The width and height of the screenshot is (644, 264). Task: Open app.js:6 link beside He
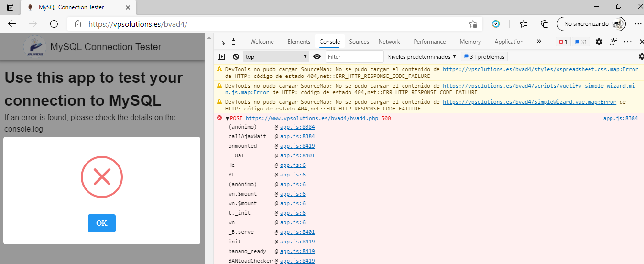click(x=293, y=165)
